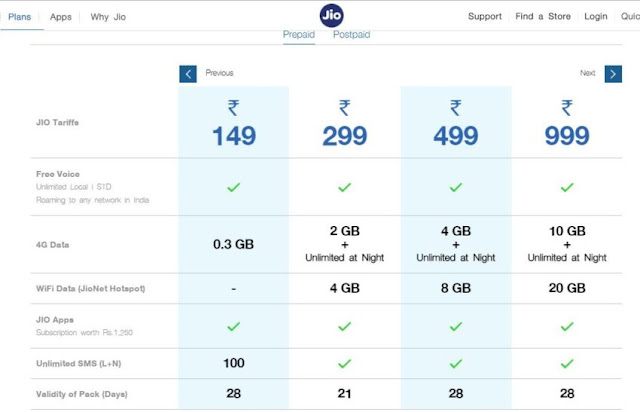This screenshot has width=640, height=412.
Task: Select the 149 tariff plan
Action: (234, 136)
